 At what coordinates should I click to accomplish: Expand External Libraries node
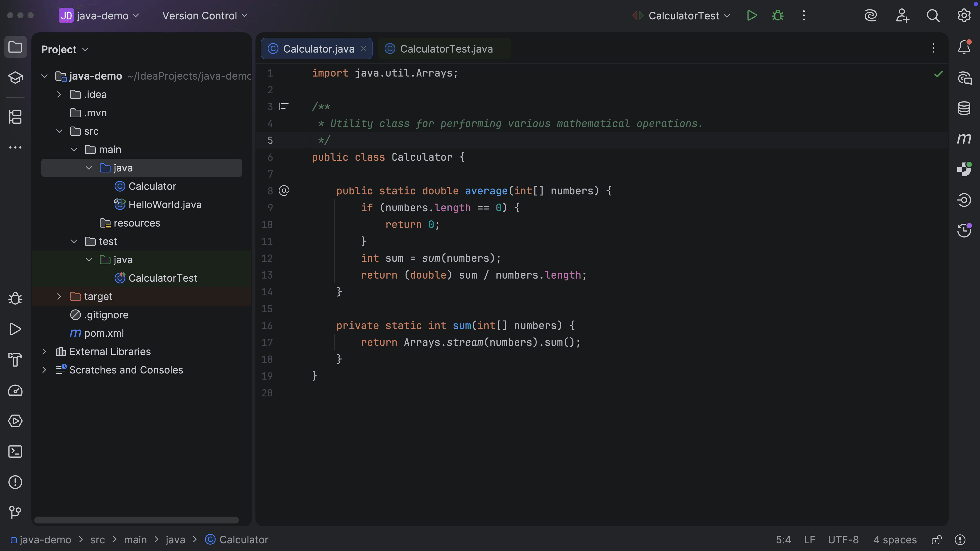(44, 351)
